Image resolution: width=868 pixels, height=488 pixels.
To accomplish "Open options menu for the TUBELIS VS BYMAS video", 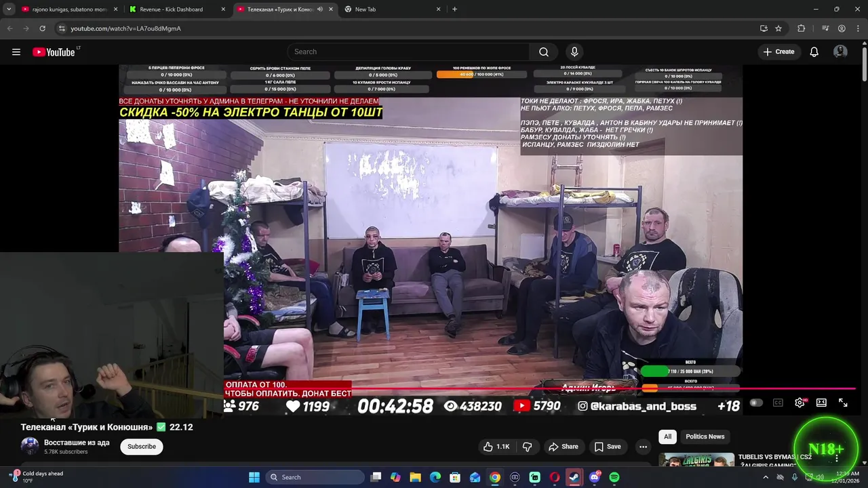I will tap(837, 459).
